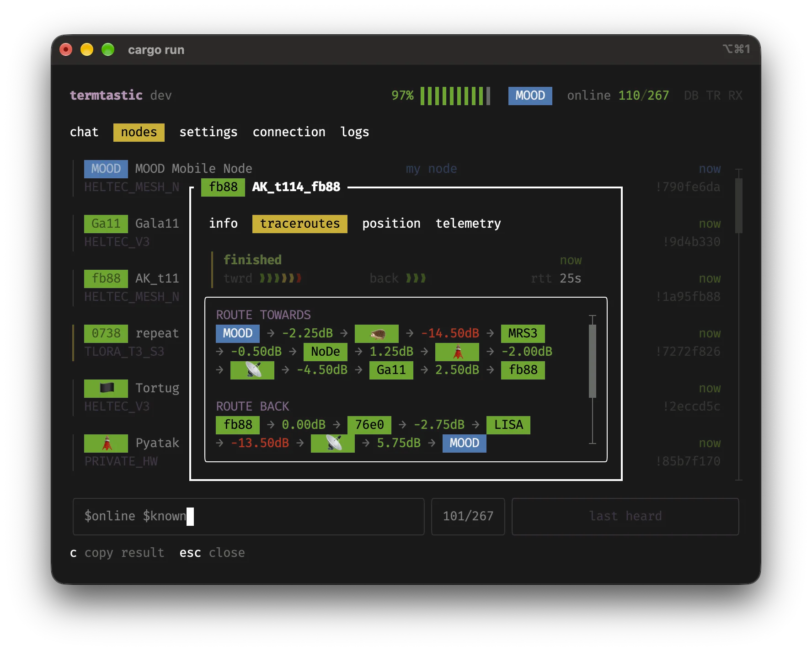812x652 pixels.
Task: Click the esc close hint
Action: (x=212, y=553)
